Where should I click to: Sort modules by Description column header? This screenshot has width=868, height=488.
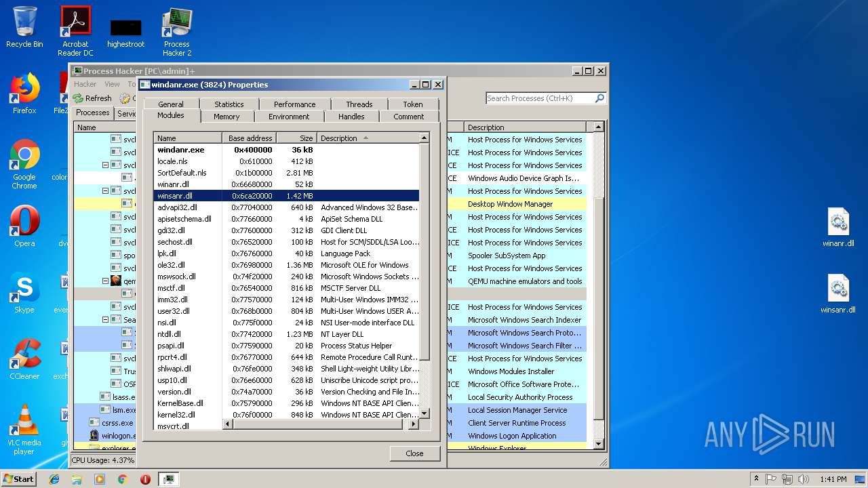tap(368, 138)
